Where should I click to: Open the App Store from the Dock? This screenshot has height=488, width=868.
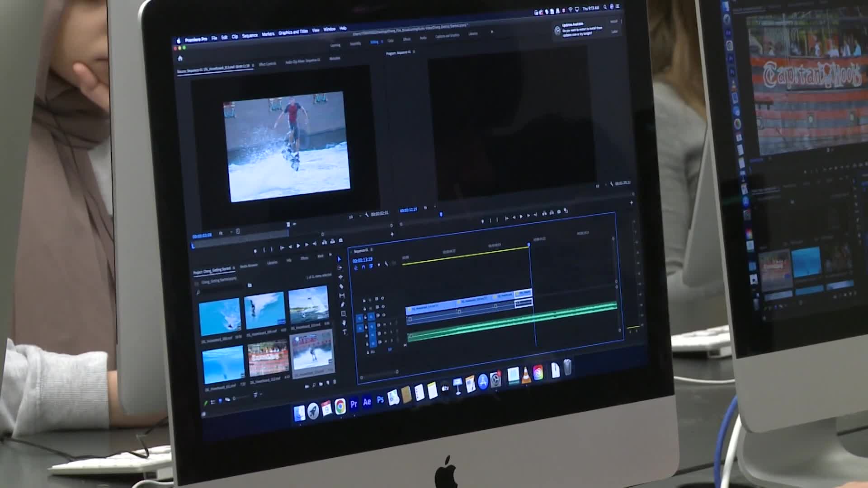pyautogui.click(x=483, y=382)
